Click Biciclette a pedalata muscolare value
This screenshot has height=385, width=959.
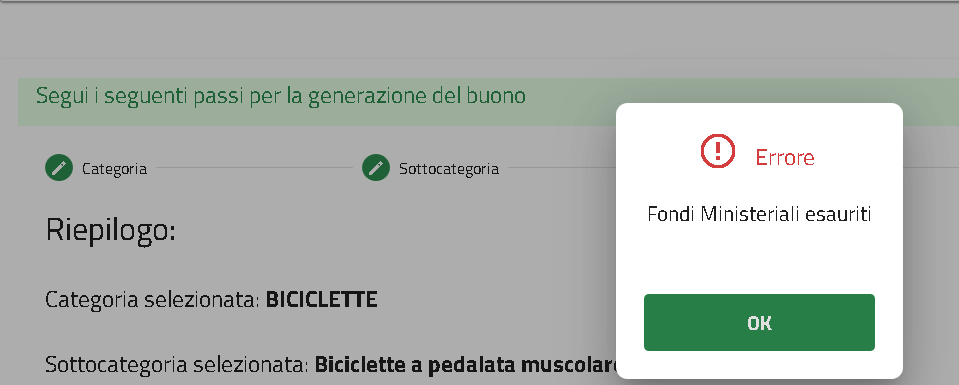(466, 365)
